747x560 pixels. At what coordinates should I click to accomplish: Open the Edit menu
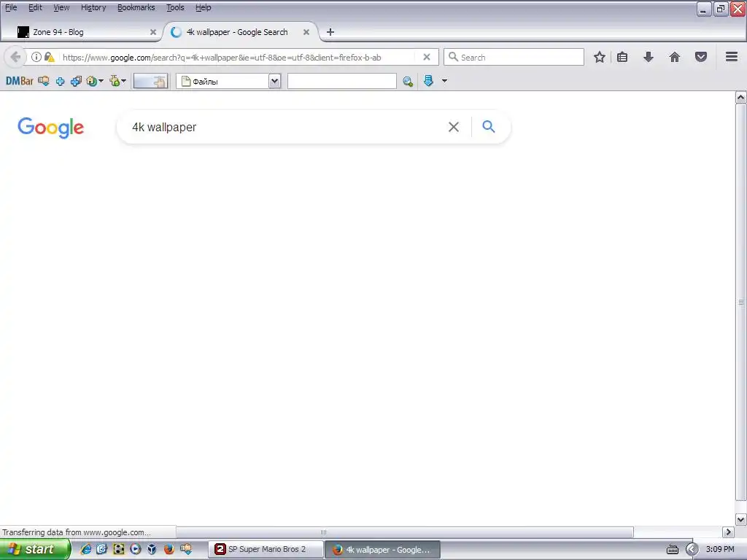(35, 7)
